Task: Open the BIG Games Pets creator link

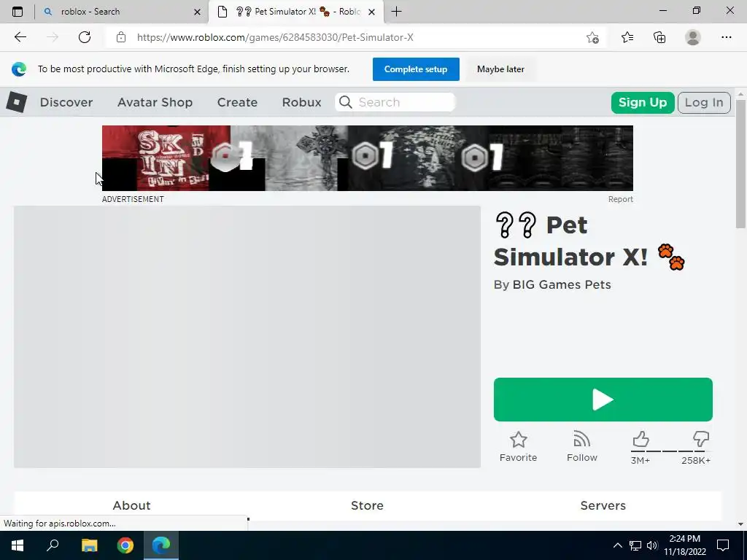Action: click(562, 285)
